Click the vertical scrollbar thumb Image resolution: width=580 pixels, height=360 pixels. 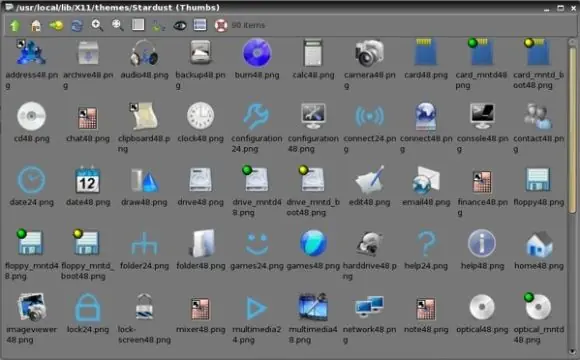pos(573,129)
